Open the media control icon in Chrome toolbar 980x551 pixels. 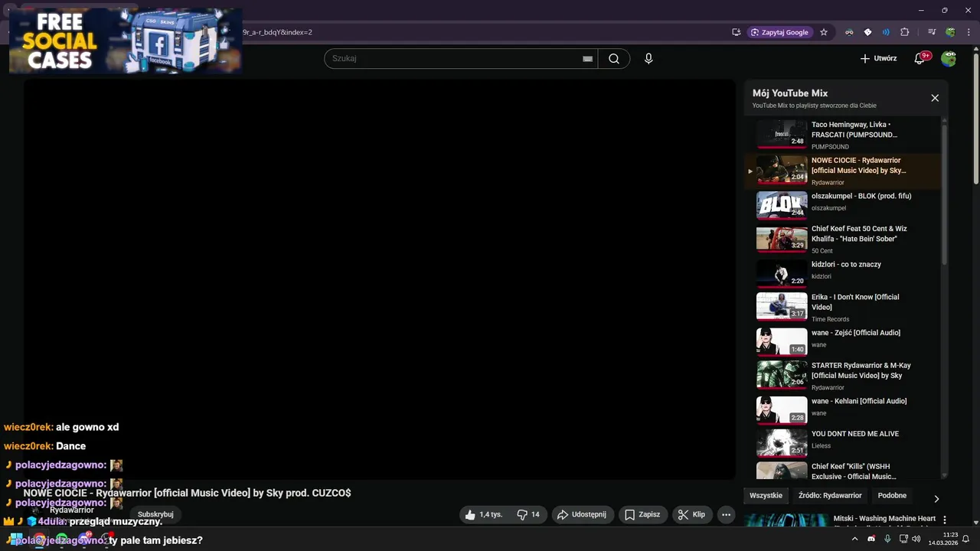tap(932, 32)
